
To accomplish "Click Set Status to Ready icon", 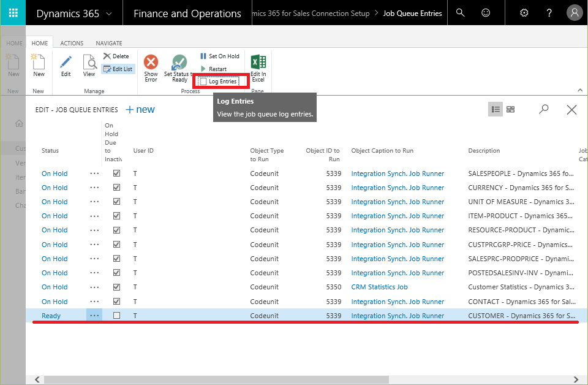I will point(179,63).
